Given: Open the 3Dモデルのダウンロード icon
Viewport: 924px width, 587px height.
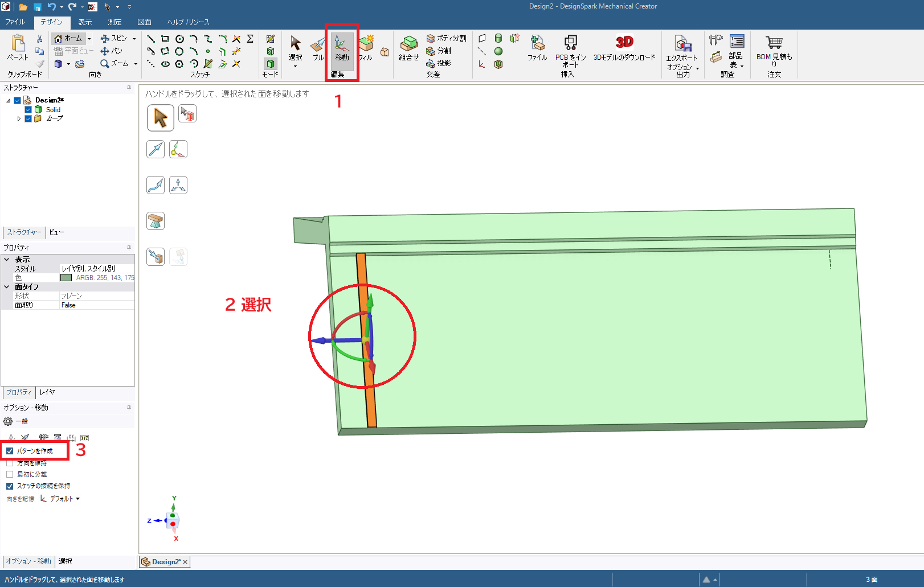Looking at the screenshot, I should click(624, 42).
